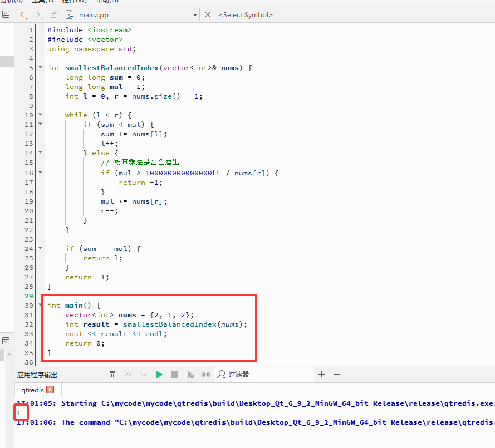
Task: Click the 'The command' output line
Action: pyautogui.click(x=256, y=422)
